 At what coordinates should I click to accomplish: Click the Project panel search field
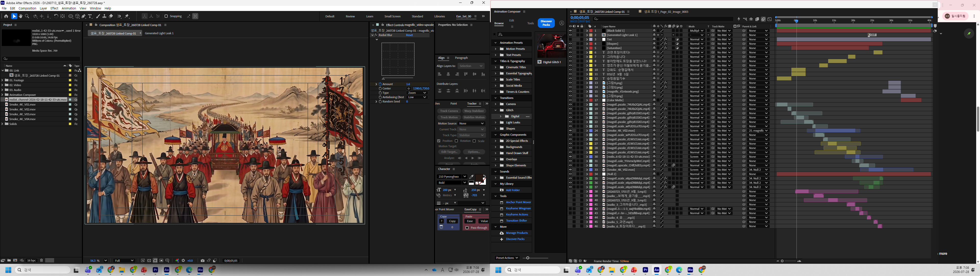pos(41,59)
